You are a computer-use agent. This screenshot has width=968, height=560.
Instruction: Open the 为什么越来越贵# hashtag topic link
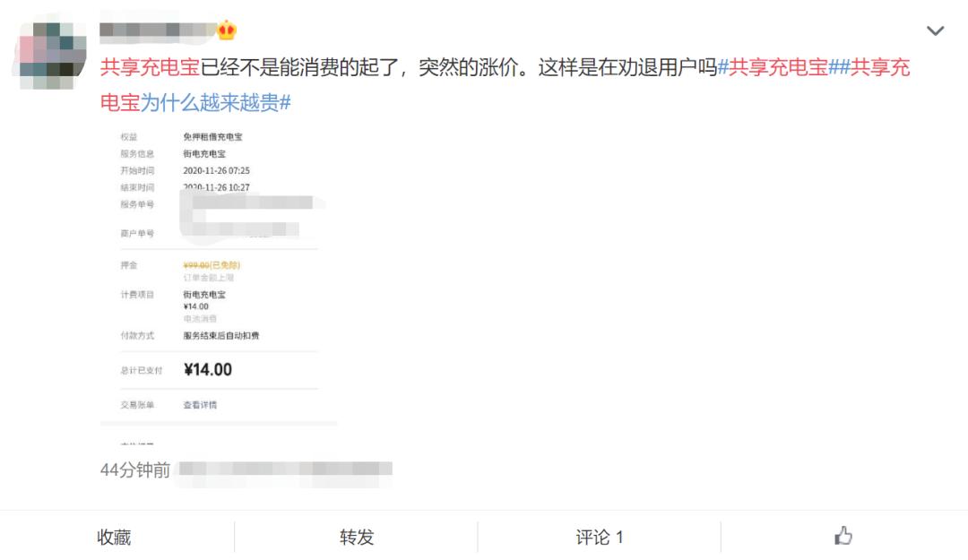(x=215, y=102)
